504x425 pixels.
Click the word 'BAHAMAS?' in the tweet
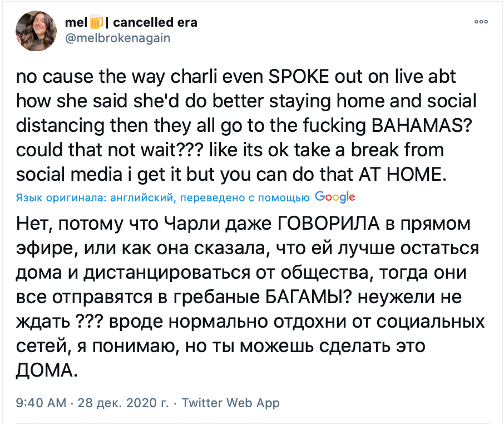click(x=422, y=125)
